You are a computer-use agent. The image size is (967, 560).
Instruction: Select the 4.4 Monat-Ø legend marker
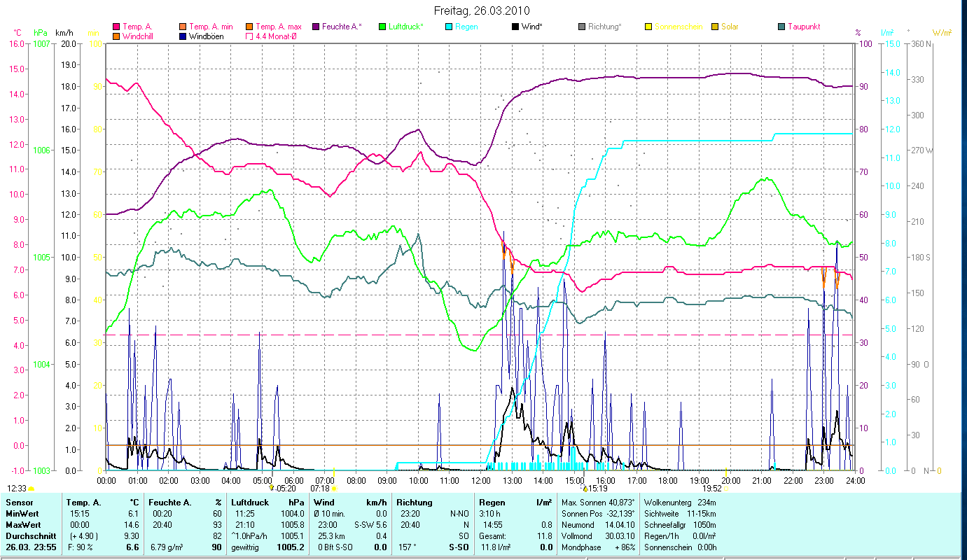(249, 36)
